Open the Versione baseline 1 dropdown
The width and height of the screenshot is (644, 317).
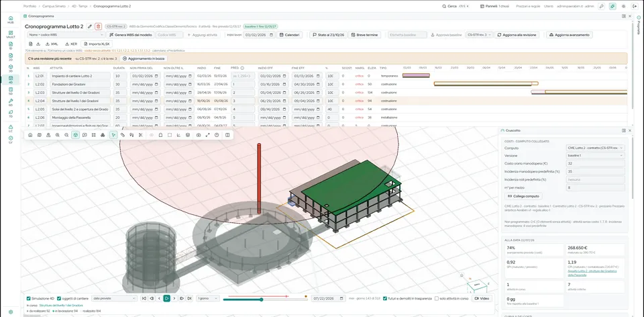[595, 156]
